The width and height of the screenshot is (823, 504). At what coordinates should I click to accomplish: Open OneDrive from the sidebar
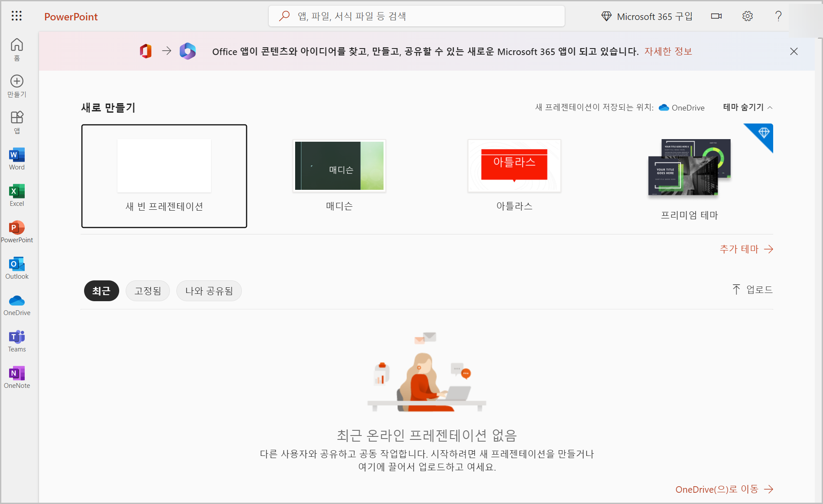tap(17, 305)
